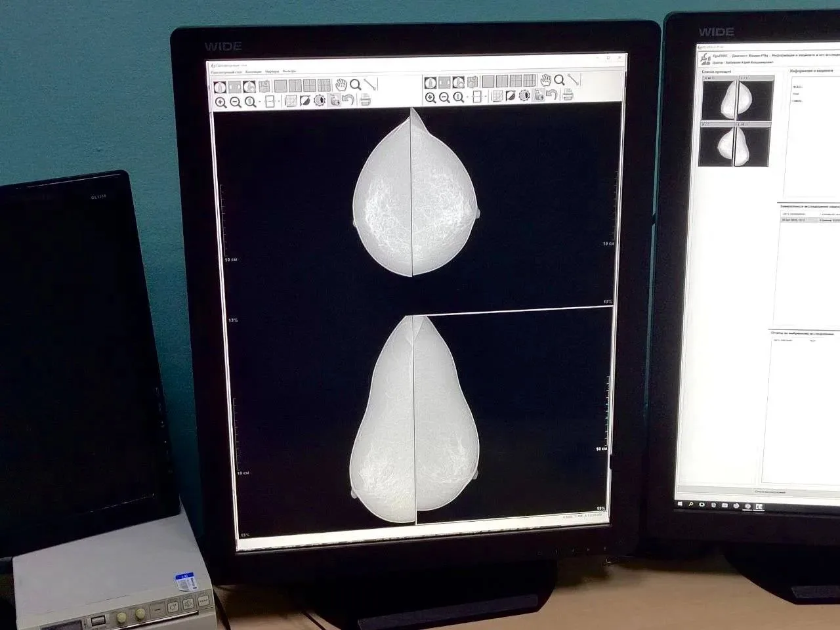Select bottom-left projection thumbnail on right monitor

[x=717, y=144]
